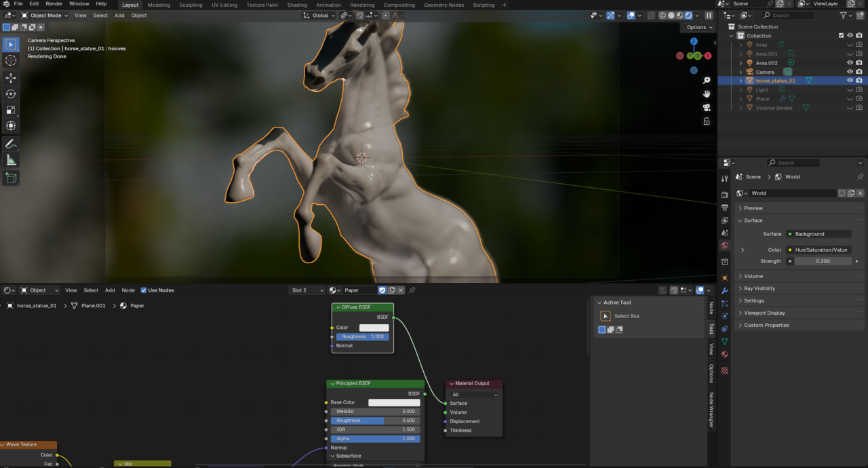Click the pan hand icon in viewport
This screenshot has height=468, width=868.
point(707,94)
